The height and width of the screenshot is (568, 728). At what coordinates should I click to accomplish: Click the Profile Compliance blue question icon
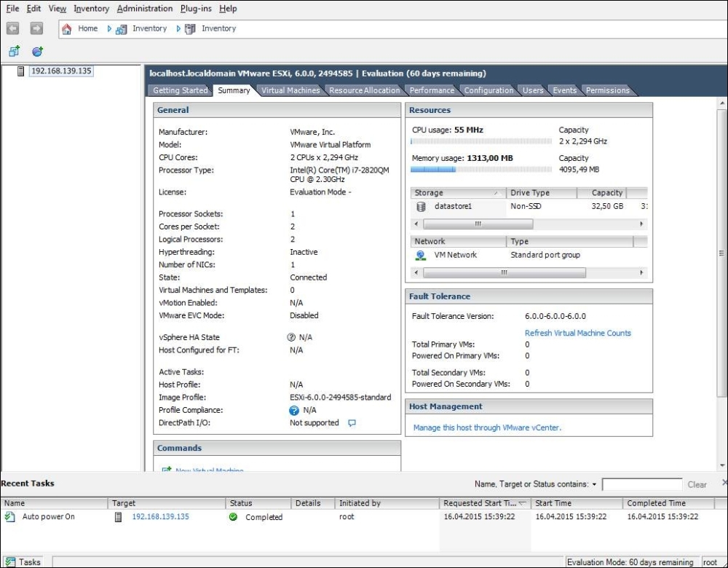pos(294,411)
